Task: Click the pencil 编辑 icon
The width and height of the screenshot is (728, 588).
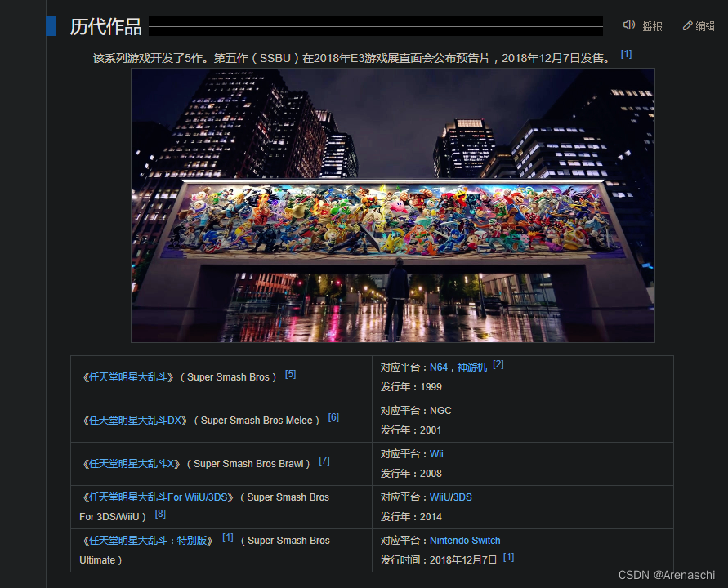Action: click(x=688, y=25)
